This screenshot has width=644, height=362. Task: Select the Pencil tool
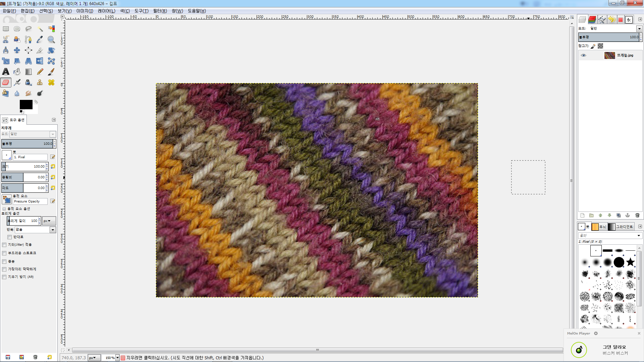pyautogui.click(x=40, y=72)
